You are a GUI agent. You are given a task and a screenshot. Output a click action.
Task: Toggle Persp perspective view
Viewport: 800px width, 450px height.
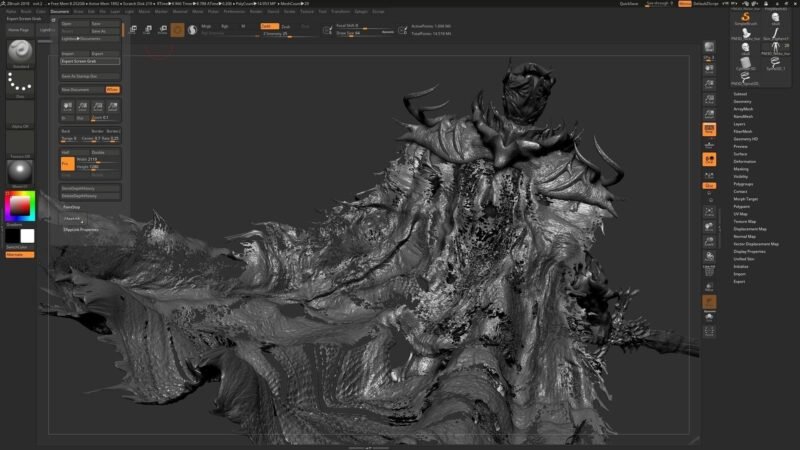point(709,130)
